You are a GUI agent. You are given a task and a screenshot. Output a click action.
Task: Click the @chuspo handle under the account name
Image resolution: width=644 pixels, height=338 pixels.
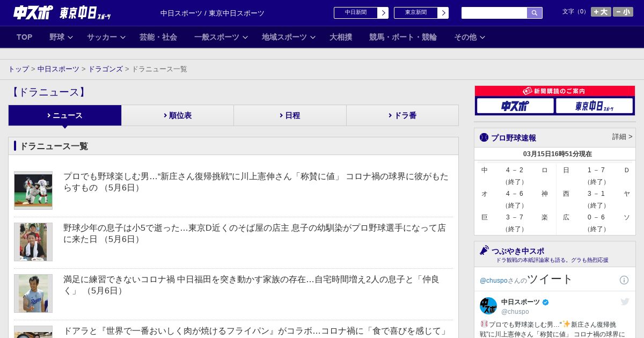pyautogui.click(x=515, y=312)
